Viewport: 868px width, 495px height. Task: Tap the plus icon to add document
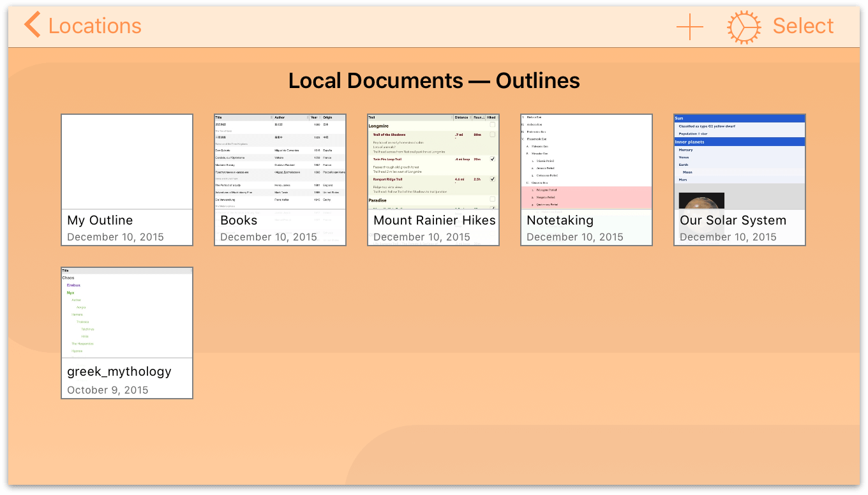click(x=690, y=27)
